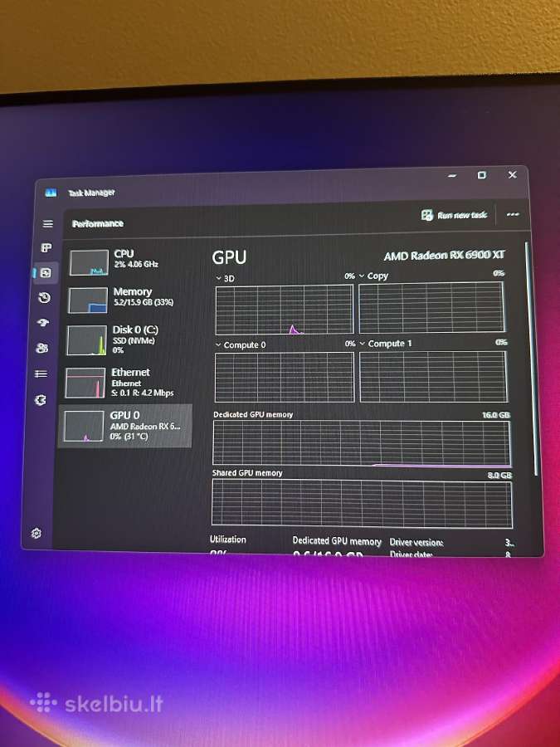Click the 16.0 GB memory value
The image size is (560, 747).
point(496,415)
